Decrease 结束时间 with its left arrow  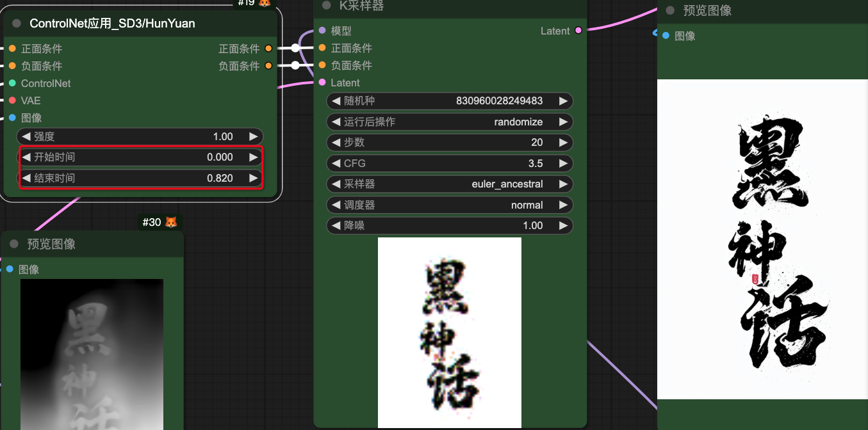tap(26, 178)
